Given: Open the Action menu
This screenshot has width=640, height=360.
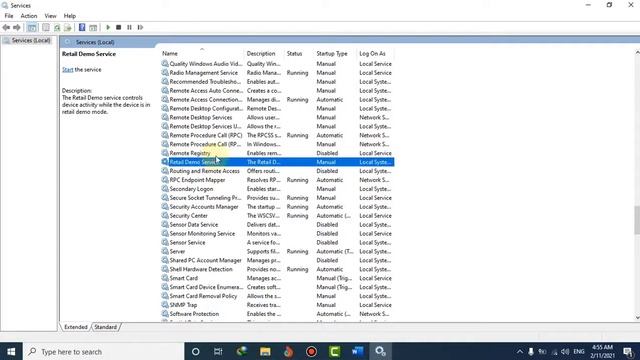Looking at the screenshot, I should pyautogui.click(x=29, y=16).
